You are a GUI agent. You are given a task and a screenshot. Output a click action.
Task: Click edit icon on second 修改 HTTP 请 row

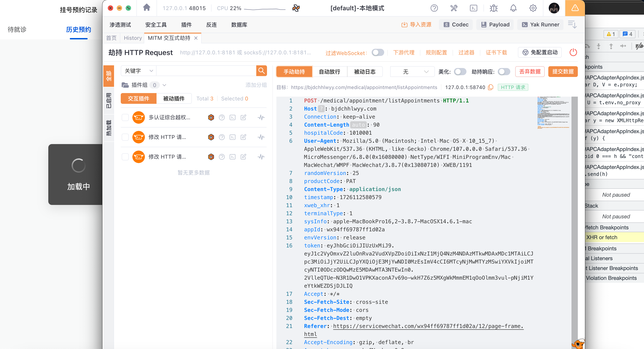[x=243, y=137]
